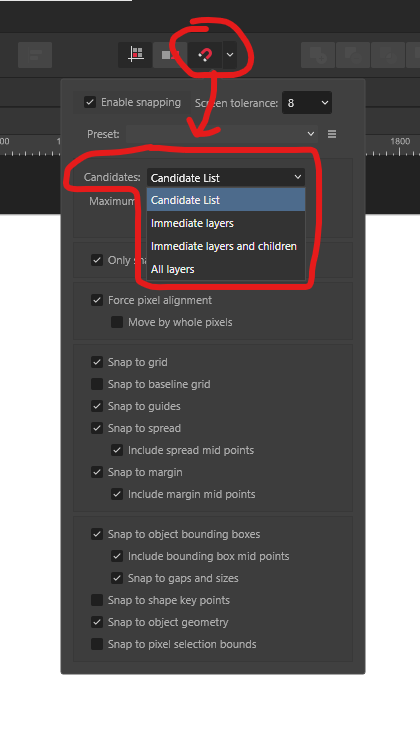420x738 pixels.
Task: Click the grid icon left of the magnet
Action: (x=136, y=55)
